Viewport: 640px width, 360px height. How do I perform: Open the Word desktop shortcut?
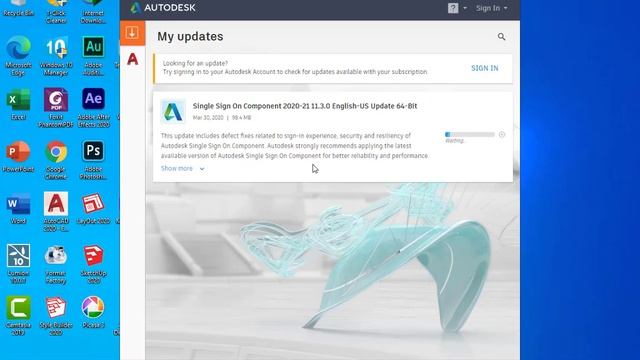[x=18, y=209]
